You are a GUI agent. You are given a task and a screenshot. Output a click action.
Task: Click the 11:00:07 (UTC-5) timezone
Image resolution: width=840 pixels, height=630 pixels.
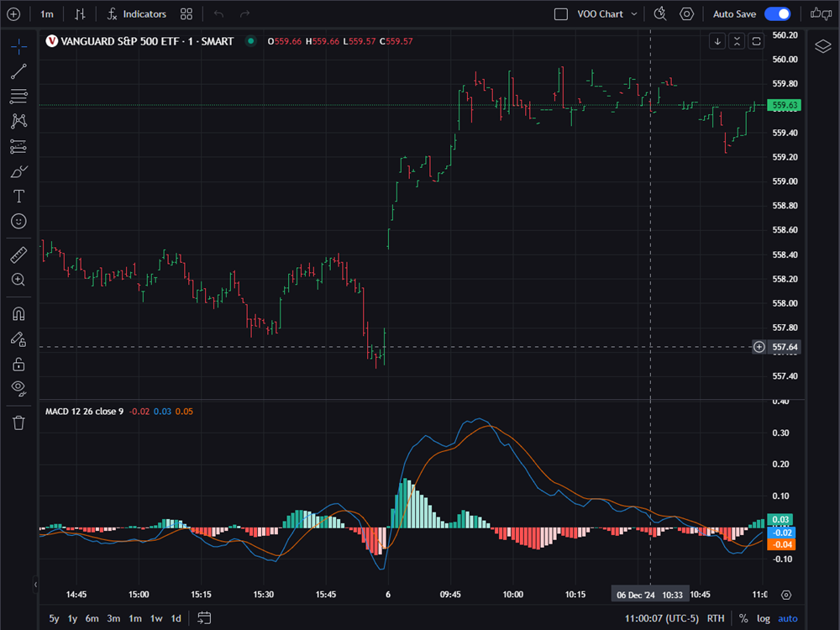pyautogui.click(x=662, y=618)
